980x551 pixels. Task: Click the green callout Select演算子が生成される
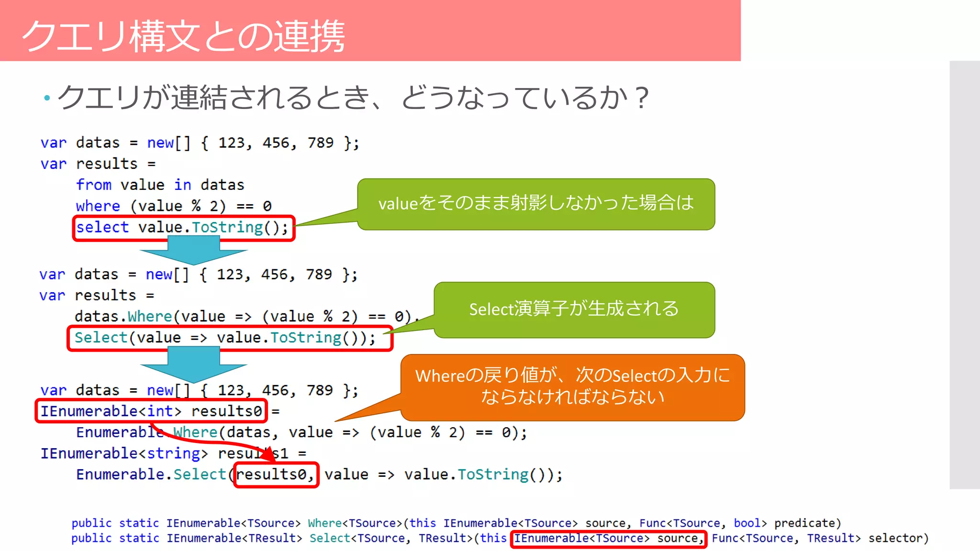(x=574, y=309)
